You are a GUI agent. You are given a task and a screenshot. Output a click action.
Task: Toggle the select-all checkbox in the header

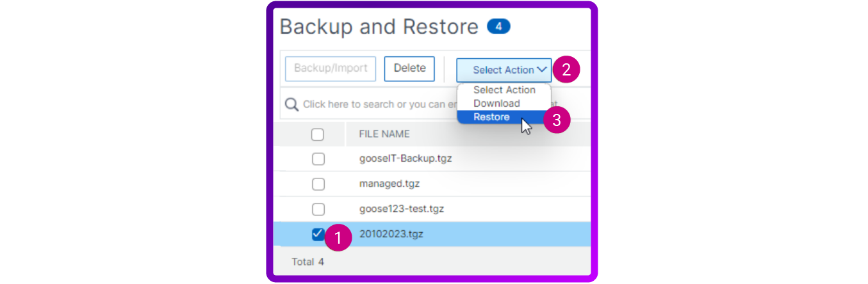318,134
